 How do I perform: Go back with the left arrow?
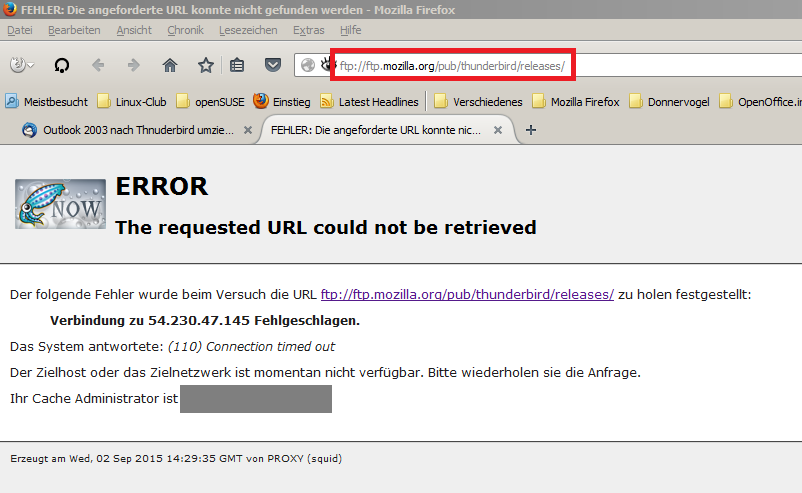click(98, 65)
